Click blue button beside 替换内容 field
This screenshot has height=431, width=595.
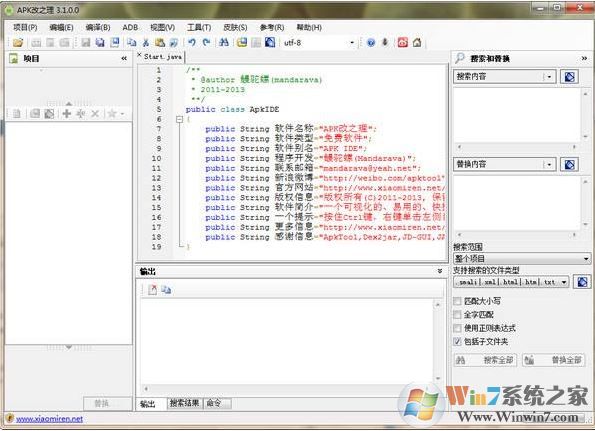[x=569, y=164]
